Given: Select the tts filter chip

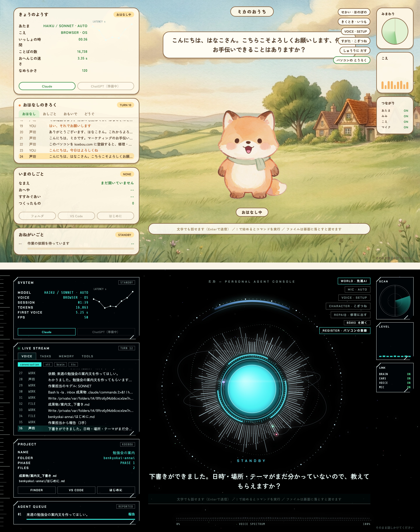Looking at the screenshot, I should coord(73,365).
